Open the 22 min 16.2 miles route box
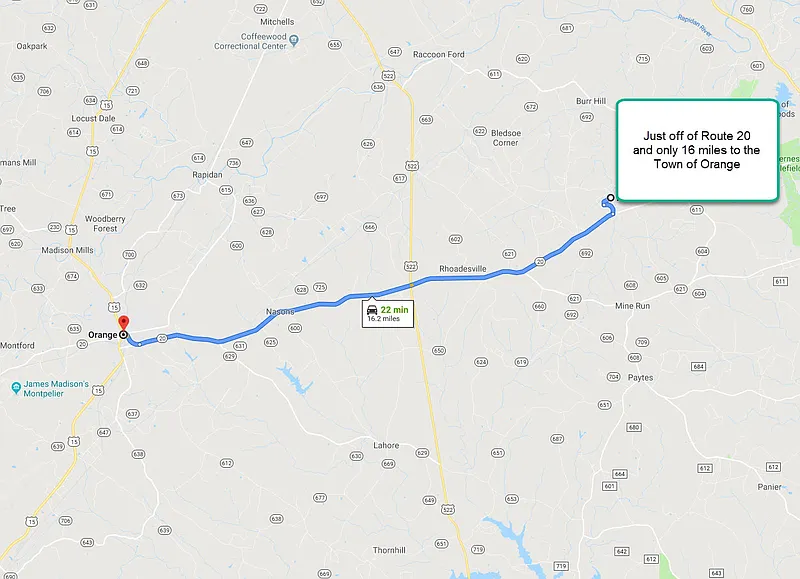This screenshot has width=800, height=579. [x=388, y=313]
